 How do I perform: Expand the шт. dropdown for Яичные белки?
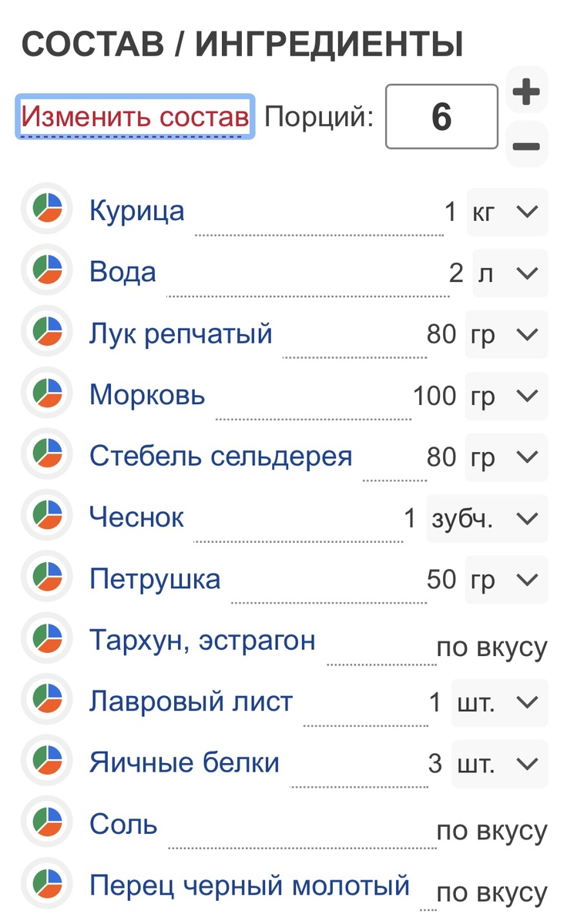[499, 763]
